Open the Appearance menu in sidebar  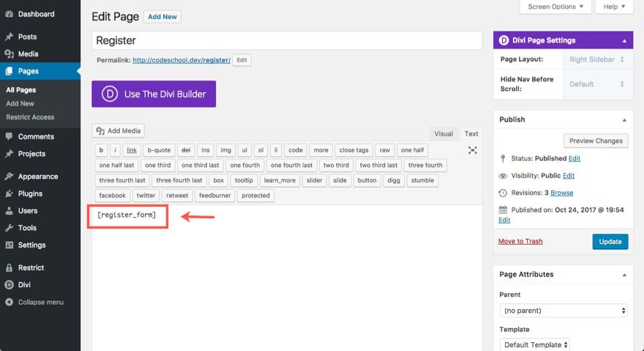pyautogui.click(x=37, y=177)
